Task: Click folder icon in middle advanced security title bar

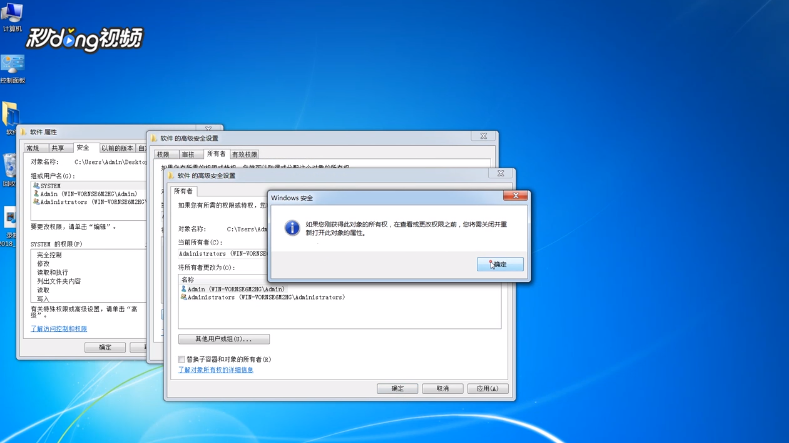Action: pyautogui.click(x=154, y=138)
